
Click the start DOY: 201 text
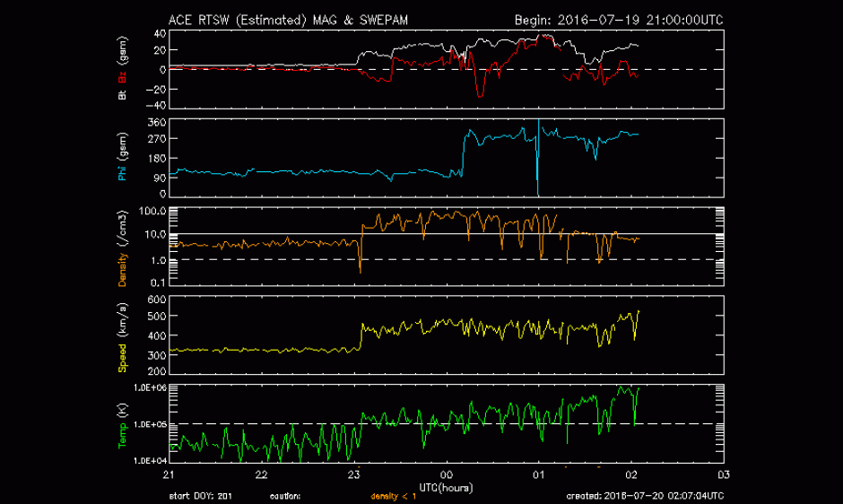(x=200, y=496)
